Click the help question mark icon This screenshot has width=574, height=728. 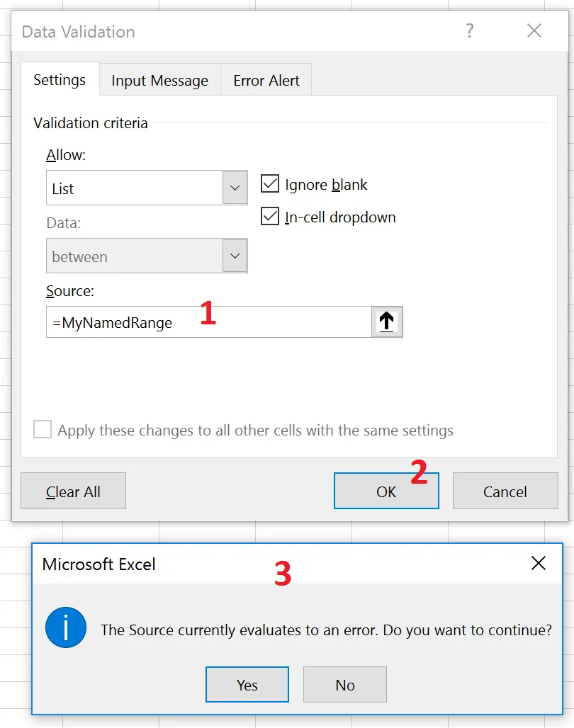(469, 31)
